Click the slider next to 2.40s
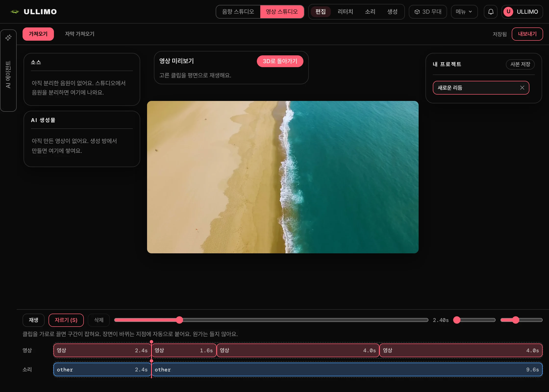The image size is (549, 392). point(474,320)
